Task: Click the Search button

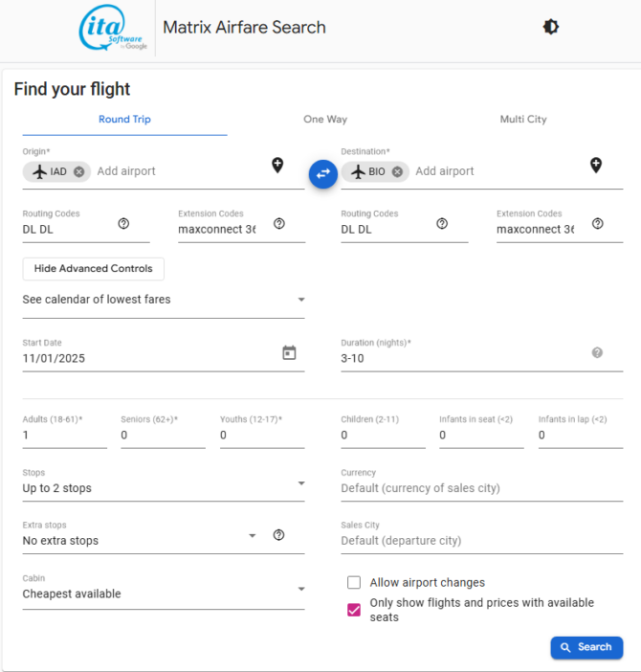Action: click(x=586, y=647)
